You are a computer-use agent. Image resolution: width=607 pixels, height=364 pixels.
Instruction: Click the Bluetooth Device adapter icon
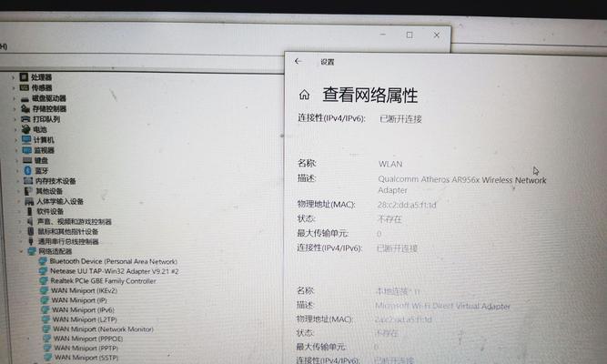(x=43, y=261)
